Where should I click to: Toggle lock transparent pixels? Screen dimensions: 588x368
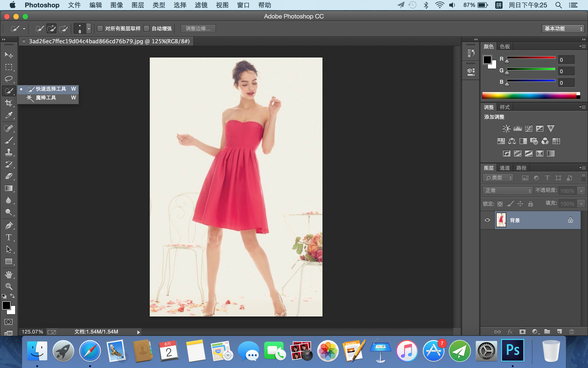pos(500,204)
